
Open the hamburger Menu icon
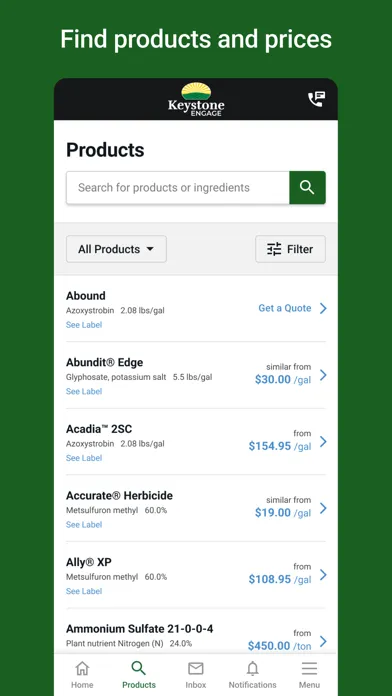[309, 668]
